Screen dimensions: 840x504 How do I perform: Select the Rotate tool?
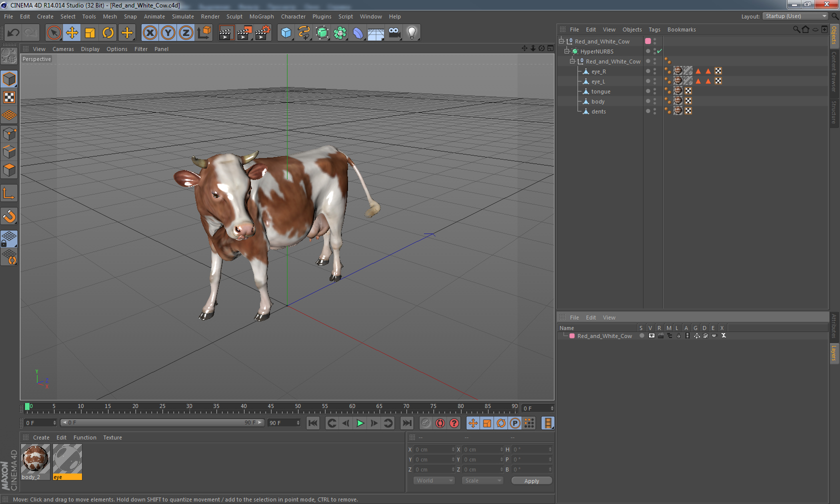click(x=108, y=33)
